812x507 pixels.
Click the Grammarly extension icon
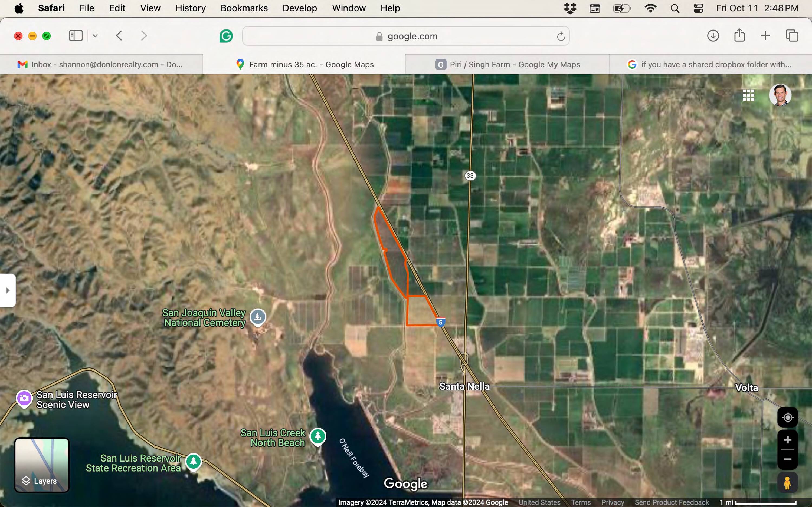pyautogui.click(x=226, y=36)
